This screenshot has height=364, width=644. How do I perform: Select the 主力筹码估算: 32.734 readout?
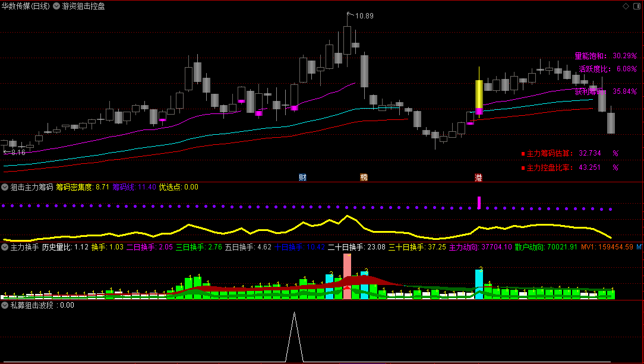pos(564,153)
